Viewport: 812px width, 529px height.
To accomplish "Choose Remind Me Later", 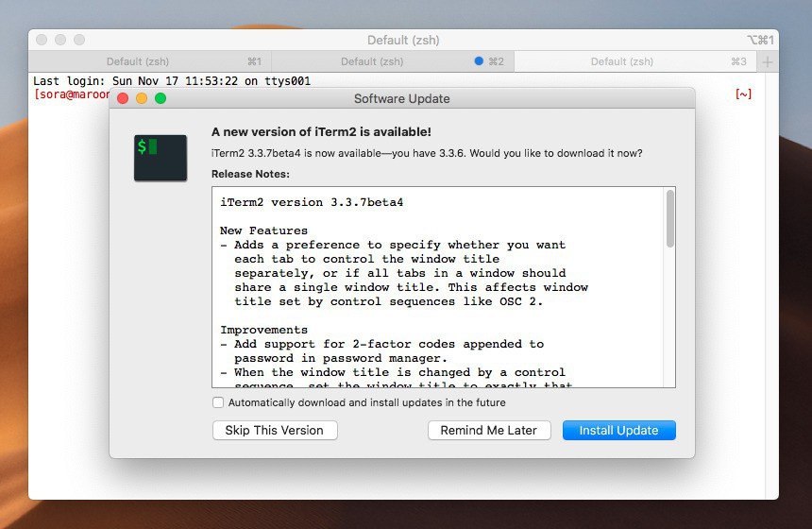I will pyautogui.click(x=489, y=430).
